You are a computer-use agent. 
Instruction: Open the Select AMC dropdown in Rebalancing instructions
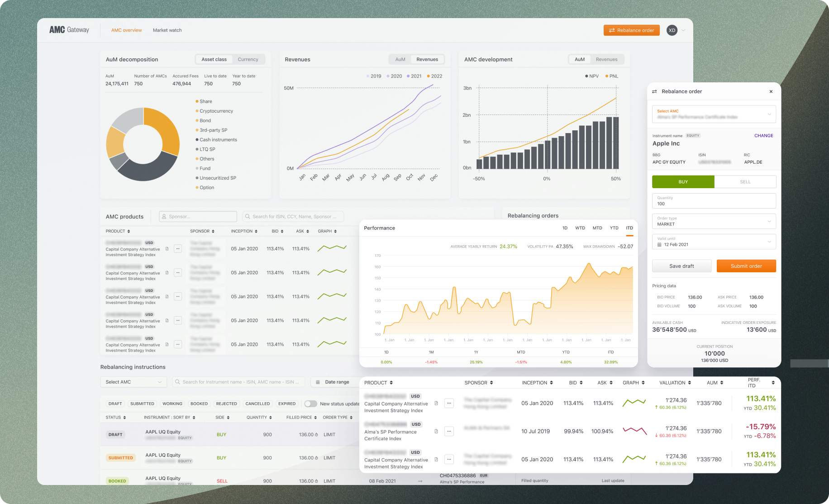(133, 382)
